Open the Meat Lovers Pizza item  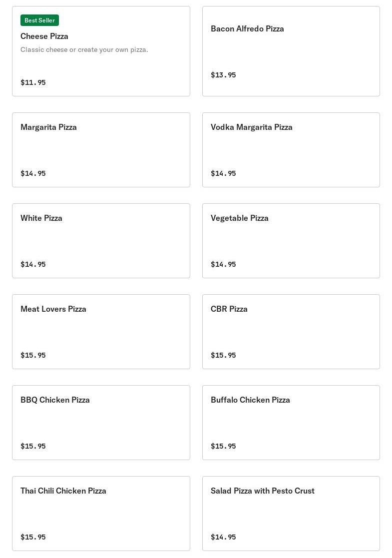tap(101, 332)
